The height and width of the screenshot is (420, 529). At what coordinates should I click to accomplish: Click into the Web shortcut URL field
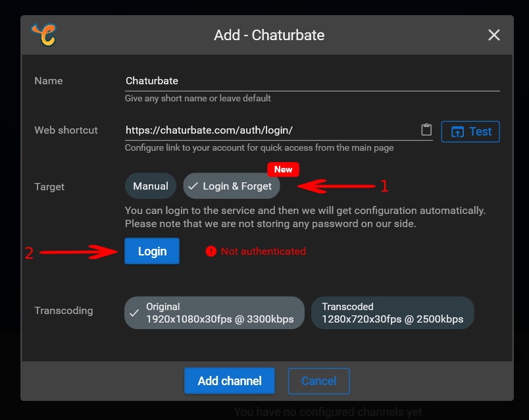coord(270,130)
